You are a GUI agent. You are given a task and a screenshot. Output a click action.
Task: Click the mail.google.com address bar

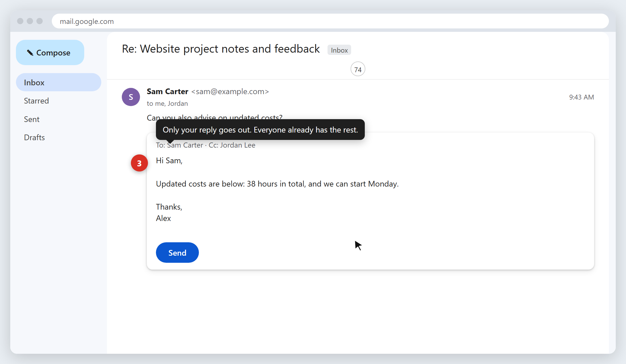(x=330, y=21)
